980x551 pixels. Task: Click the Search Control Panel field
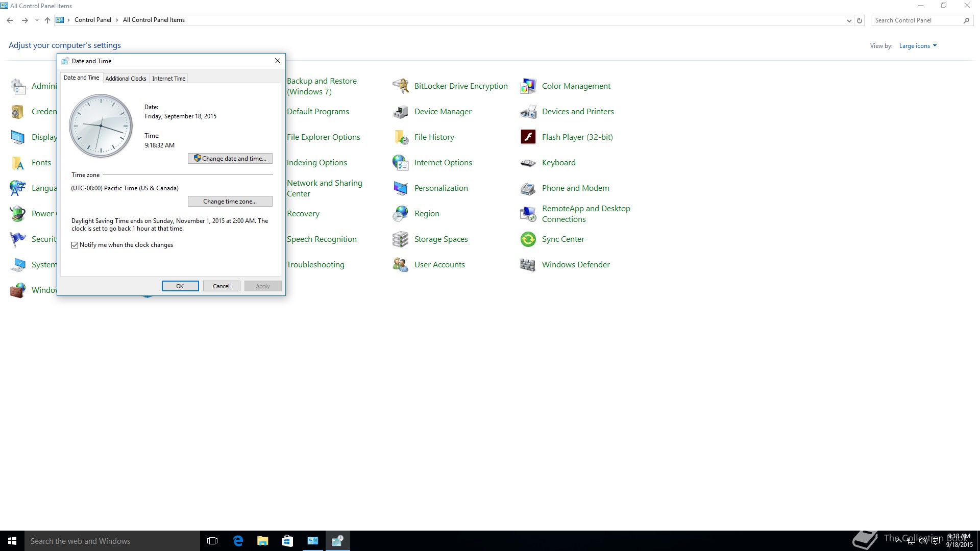tap(916, 20)
